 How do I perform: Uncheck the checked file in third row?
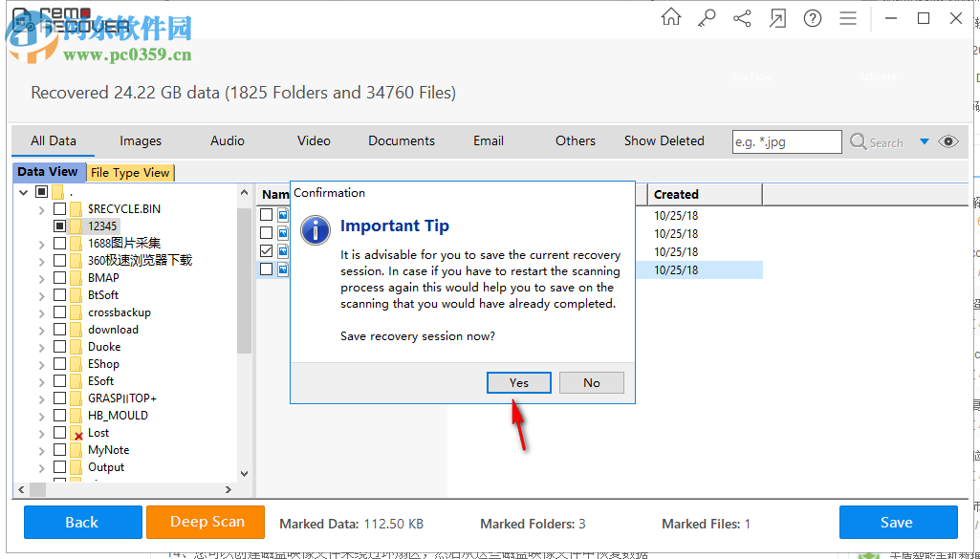tap(266, 251)
